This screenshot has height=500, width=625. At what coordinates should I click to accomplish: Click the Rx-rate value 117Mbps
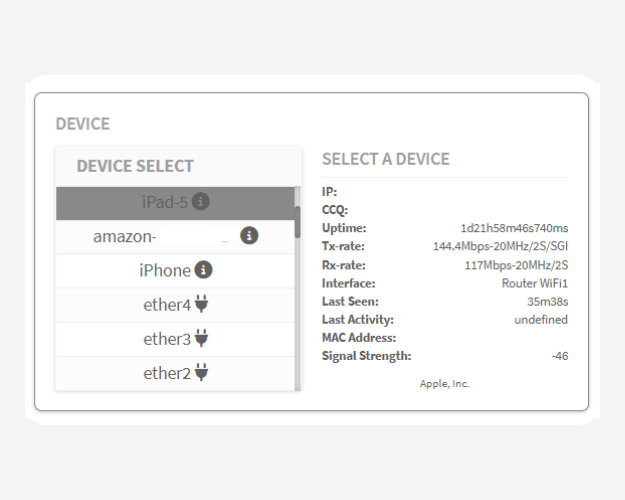point(514,265)
